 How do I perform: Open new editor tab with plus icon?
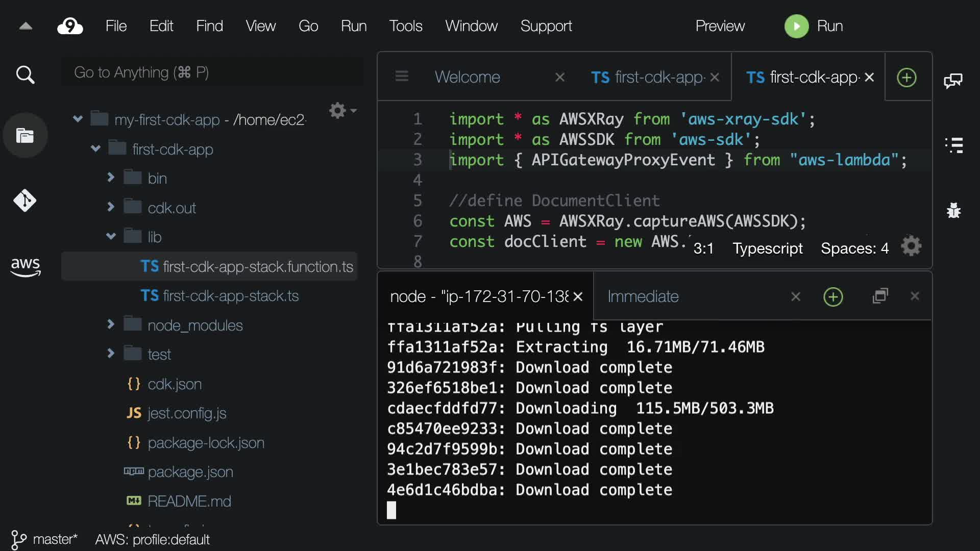tap(906, 78)
